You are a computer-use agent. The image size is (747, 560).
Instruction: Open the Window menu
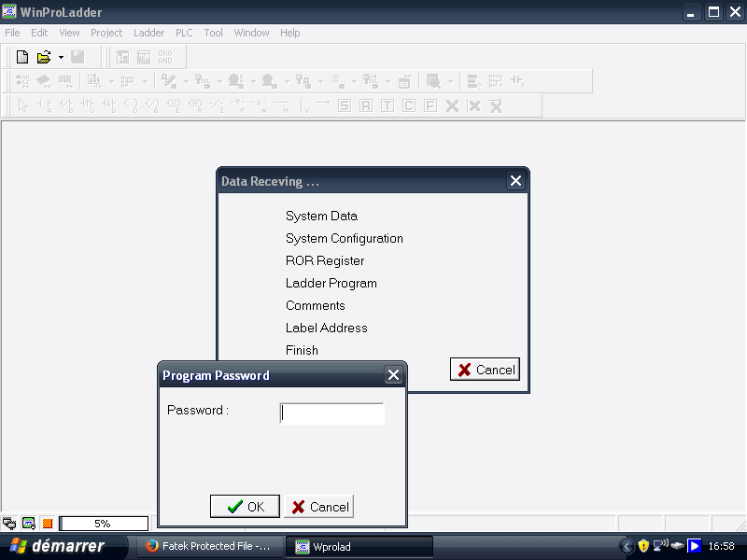[251, 33]
